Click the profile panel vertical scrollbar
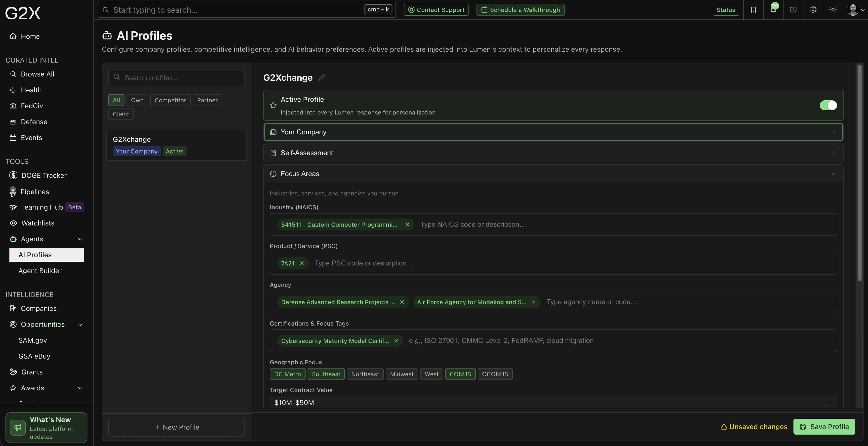 pyautogui.click(x=859, y=173)
